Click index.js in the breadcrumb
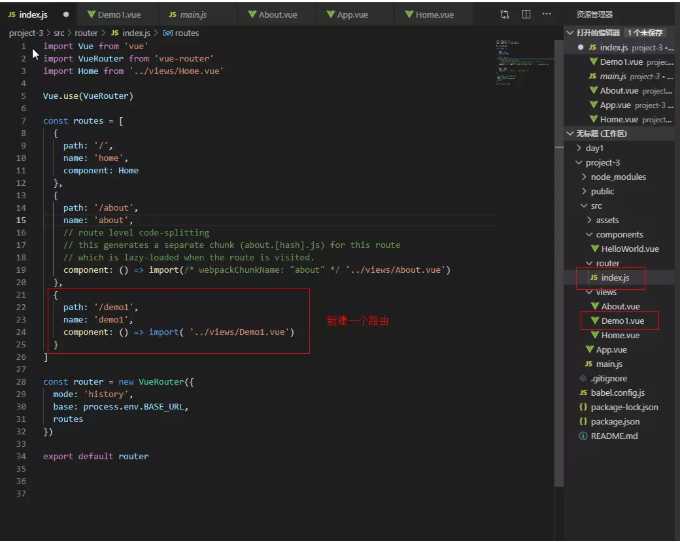The image size is (680, 542). click(131, 33)
